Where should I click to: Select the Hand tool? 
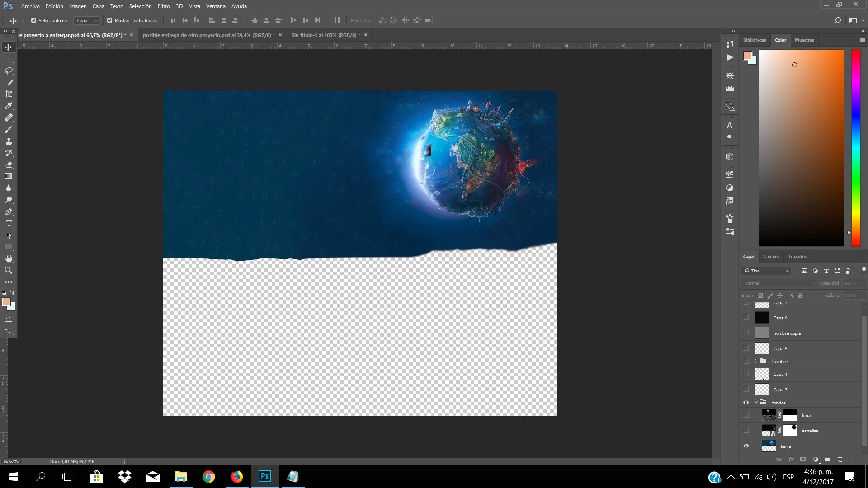[x=9, y=258]
